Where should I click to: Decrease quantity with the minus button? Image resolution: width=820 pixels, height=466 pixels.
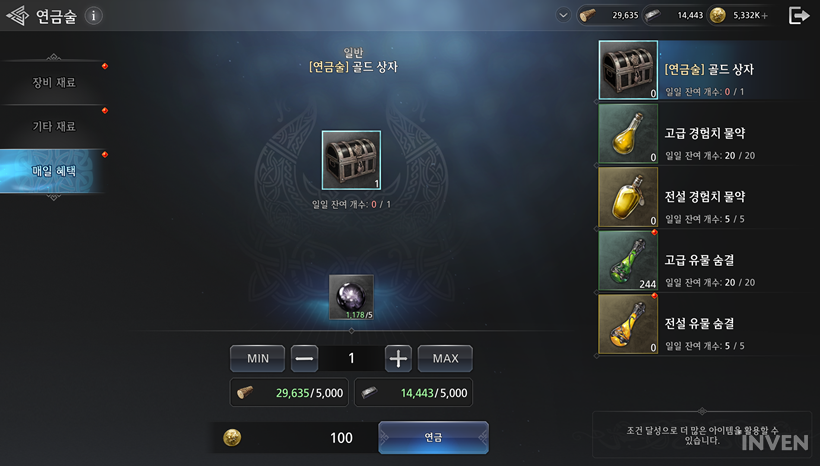point(304,358)
